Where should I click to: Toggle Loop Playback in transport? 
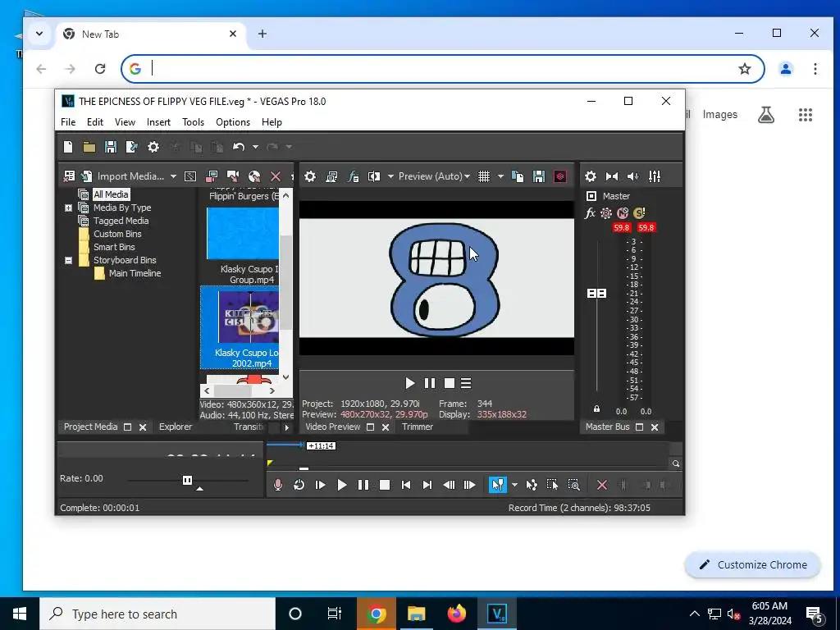[x=299, y=485]
